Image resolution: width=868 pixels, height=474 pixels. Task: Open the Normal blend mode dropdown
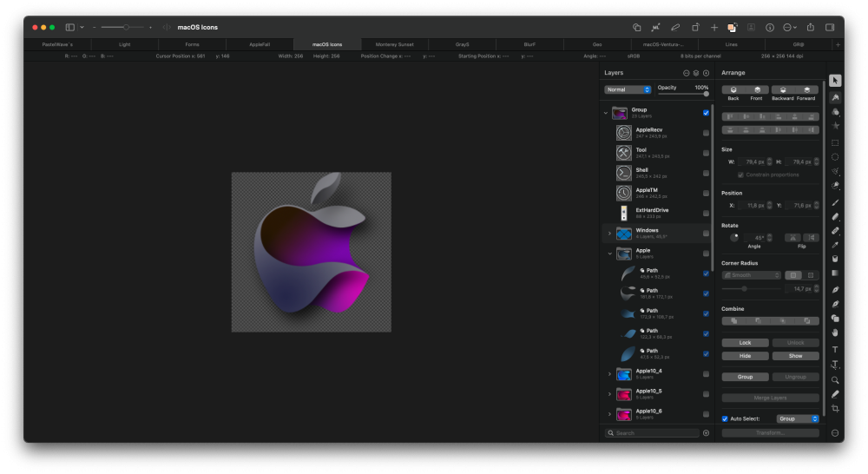point(628,89)
